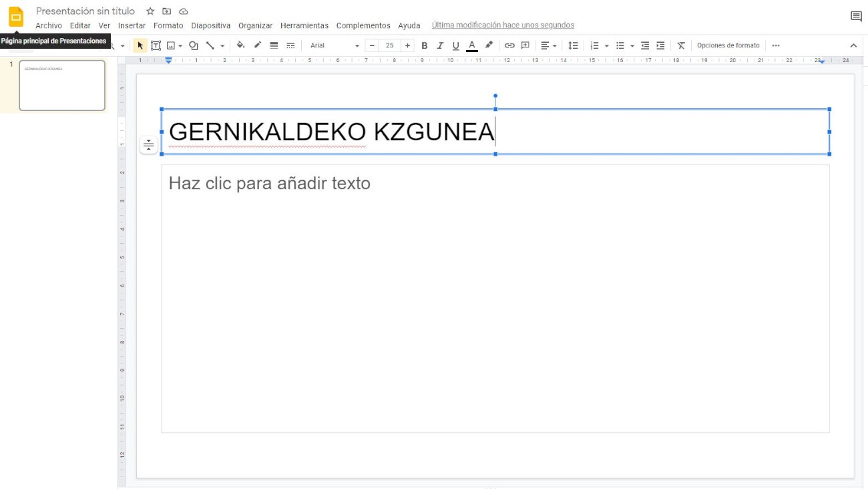Open the Slides home page logo
The width and height of the screenshot is (868, 489).
[16, 17]
